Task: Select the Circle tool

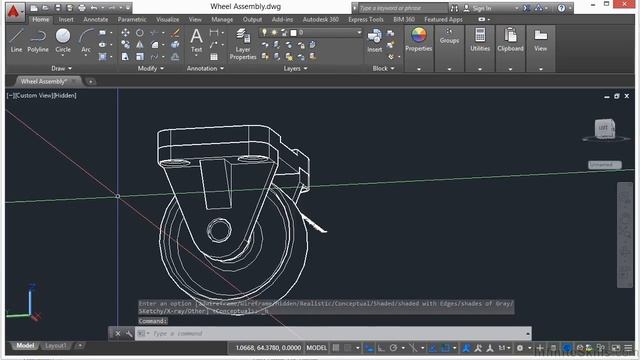Action: click(63, 40)
